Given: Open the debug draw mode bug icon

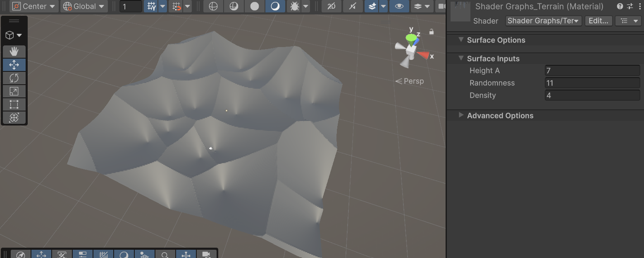Looking at the screenshot, I should (x=295, y=6).
